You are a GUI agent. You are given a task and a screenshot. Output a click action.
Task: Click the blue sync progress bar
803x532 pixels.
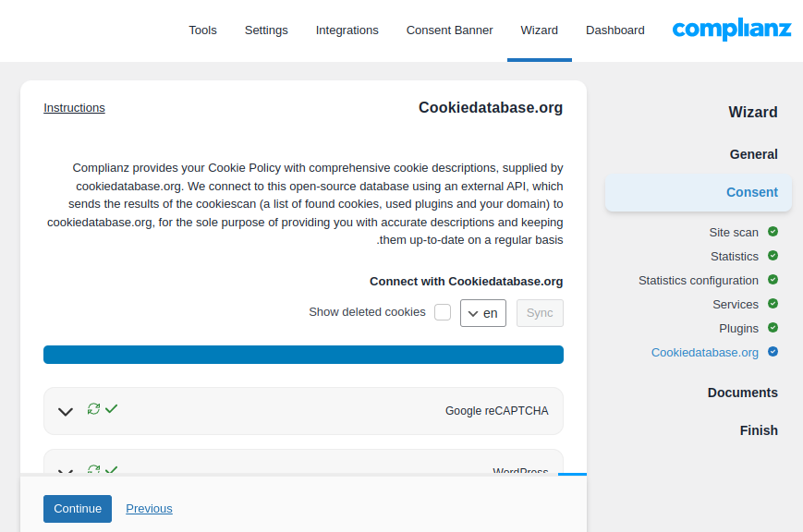[304, 355]
